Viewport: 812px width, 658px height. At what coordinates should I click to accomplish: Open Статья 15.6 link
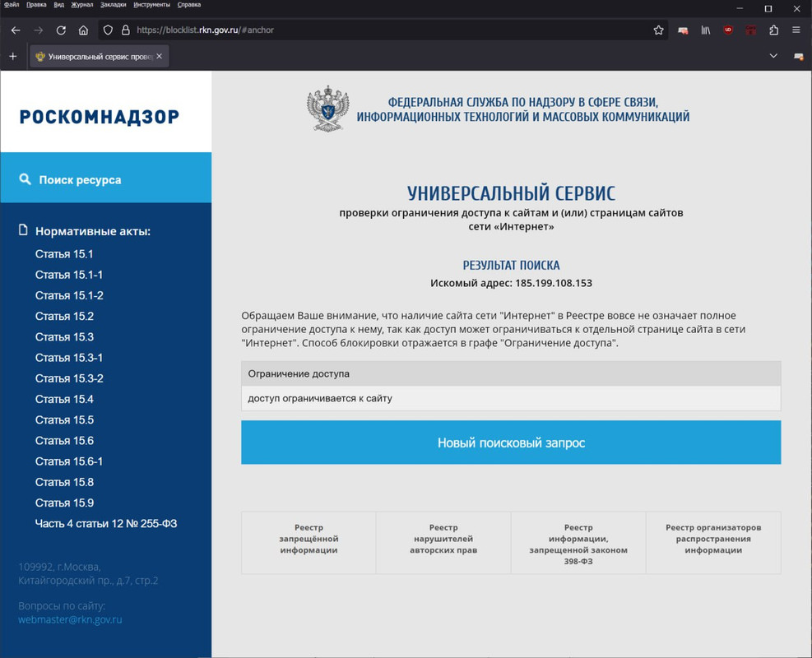(x=64, y=441)
